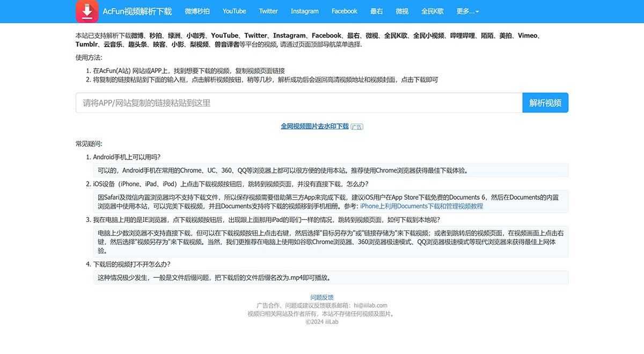Image resolution: width=644 pixels, height=354 pixels.
Task: Switch to the Twitter parser
Action: click(268, 11)
